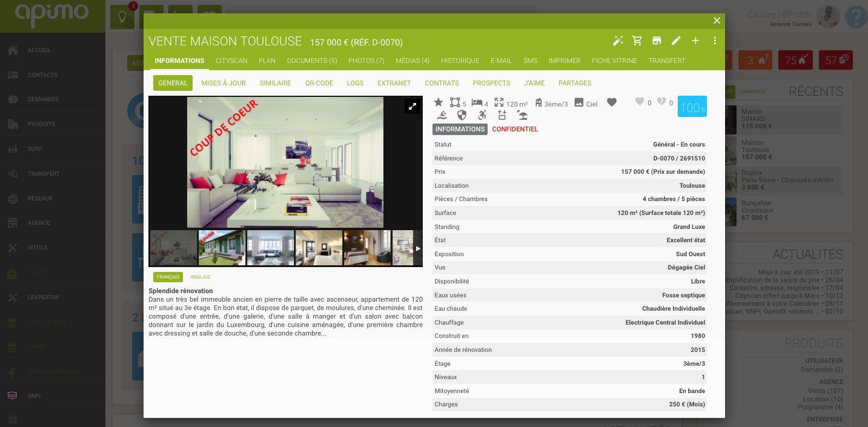868x427 pixels.
Task: Click the plus icon to add
Action: click(x=695, y=41)
